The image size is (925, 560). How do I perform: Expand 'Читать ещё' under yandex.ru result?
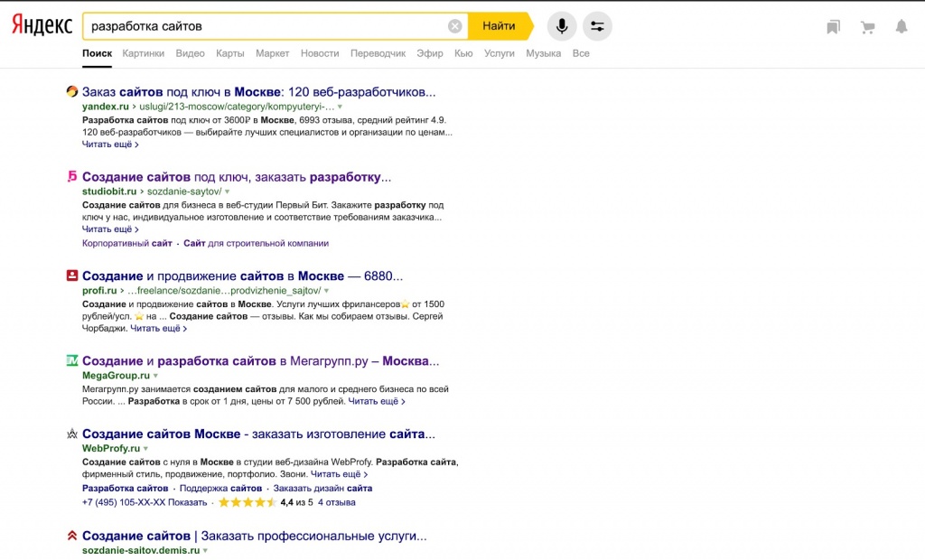click(x=110, y=145)
